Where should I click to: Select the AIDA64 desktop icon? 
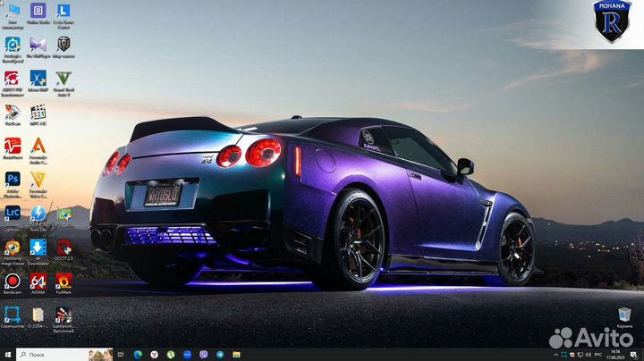click(x=38, y=284)
